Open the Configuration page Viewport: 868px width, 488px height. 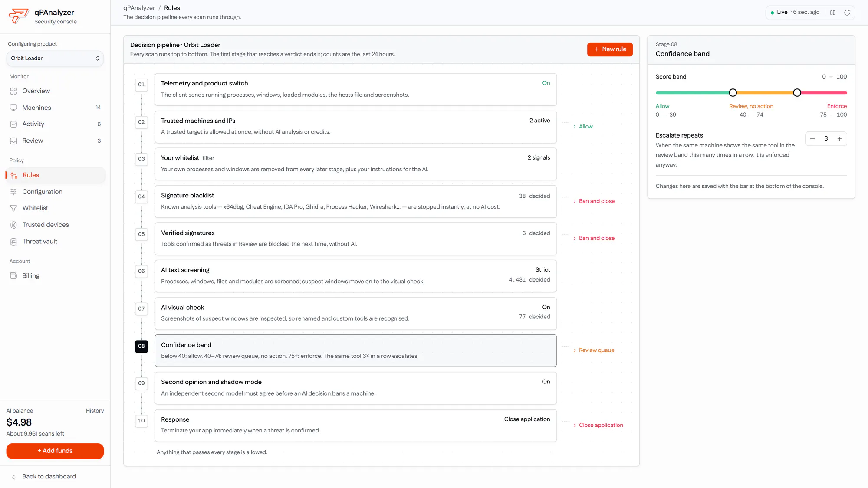click(x=55, y=192)
